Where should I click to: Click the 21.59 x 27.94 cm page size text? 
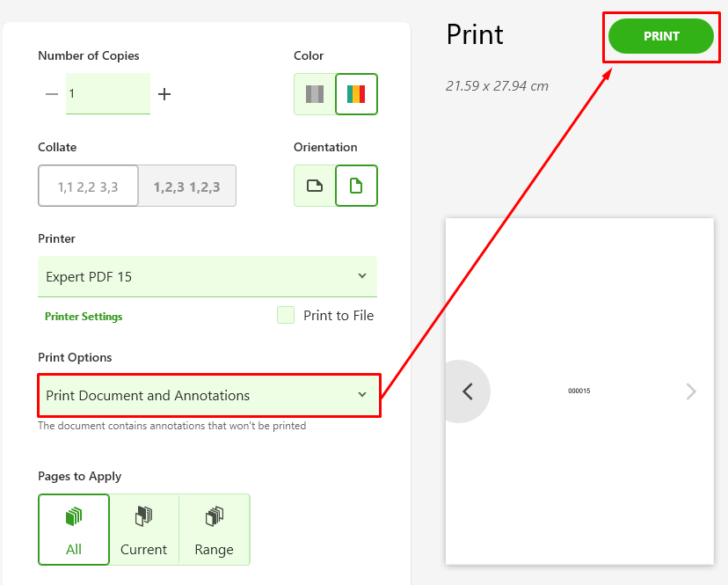point(497,86)
